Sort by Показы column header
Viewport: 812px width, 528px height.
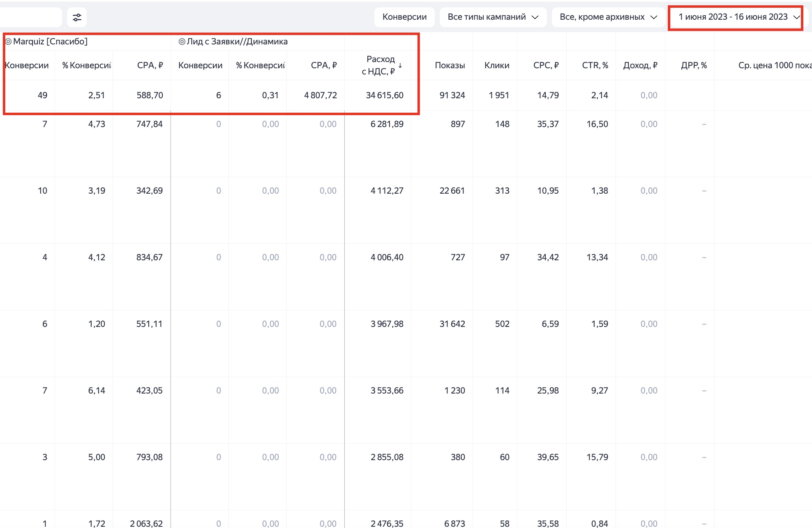[450, 65]
